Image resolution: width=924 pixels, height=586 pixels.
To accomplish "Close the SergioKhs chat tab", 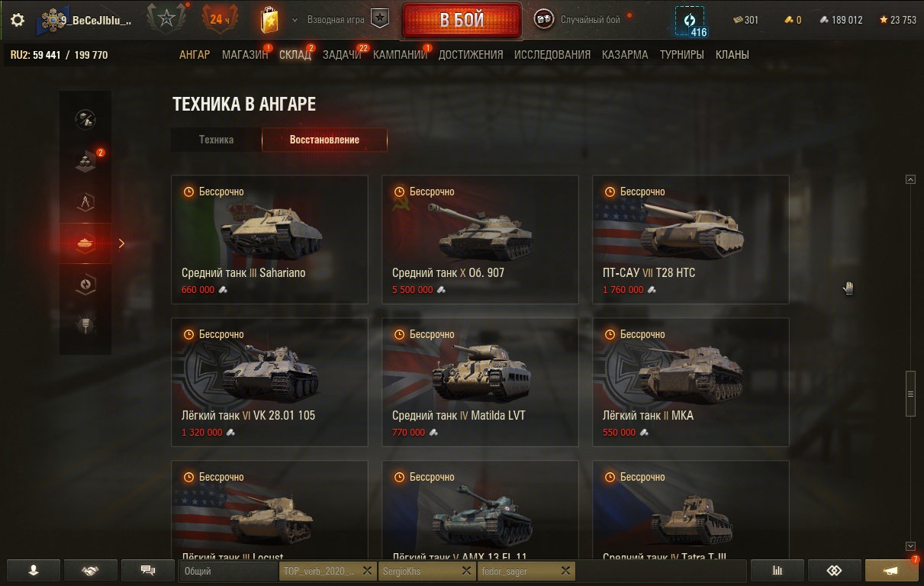I will [x=466, y=571].
